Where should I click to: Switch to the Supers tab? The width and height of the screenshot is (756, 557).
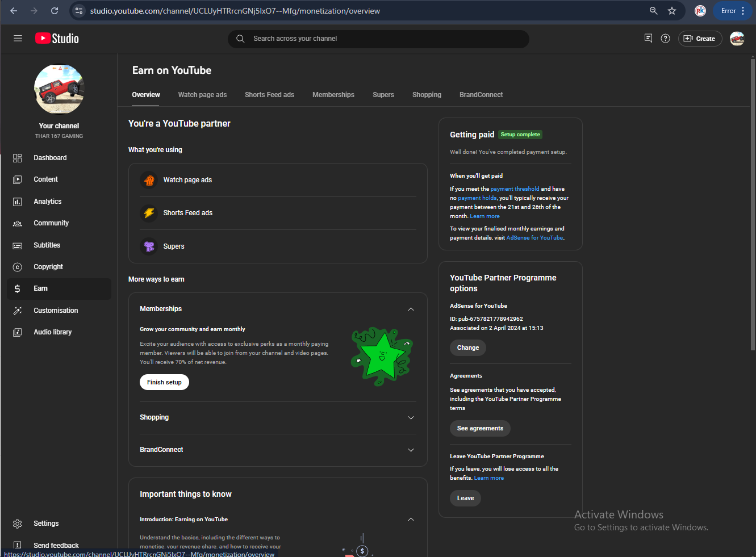point(383,95)
